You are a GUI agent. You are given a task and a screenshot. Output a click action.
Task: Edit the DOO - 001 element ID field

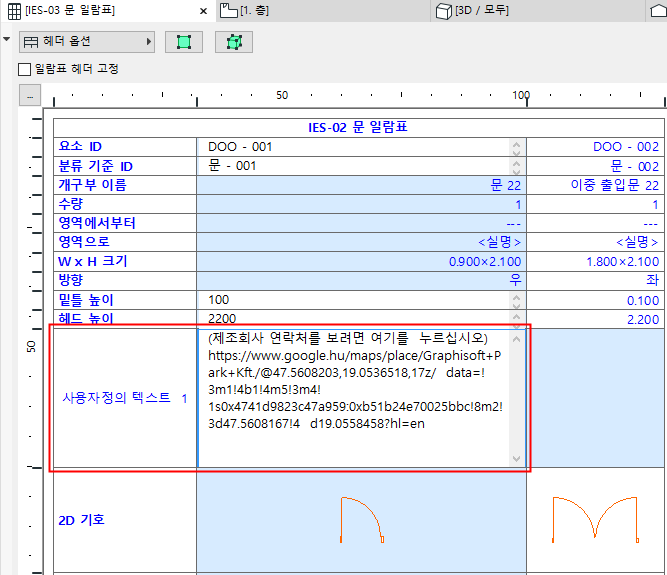tap(353, 147)
